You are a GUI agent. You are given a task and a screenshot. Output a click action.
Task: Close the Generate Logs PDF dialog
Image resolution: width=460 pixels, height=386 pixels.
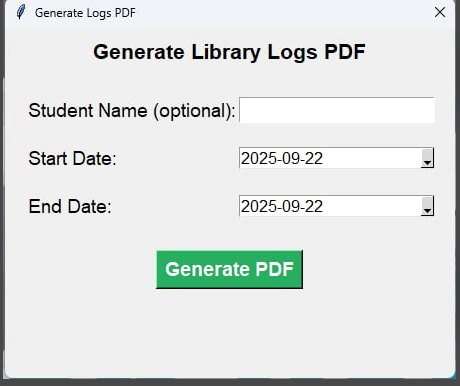440,12
